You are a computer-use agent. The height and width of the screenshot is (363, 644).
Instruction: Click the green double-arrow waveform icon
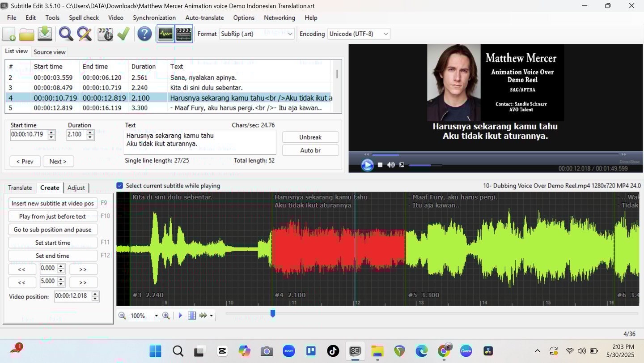point(203,316)
